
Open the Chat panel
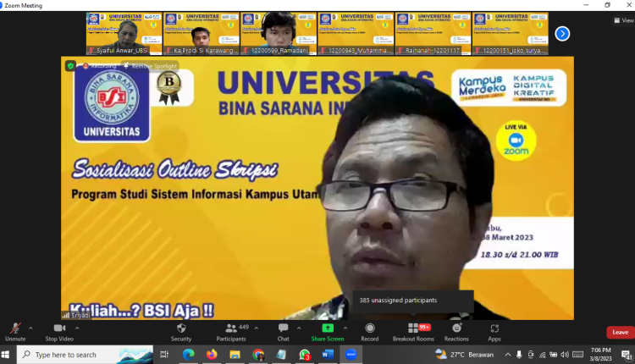tap(283, 332)
